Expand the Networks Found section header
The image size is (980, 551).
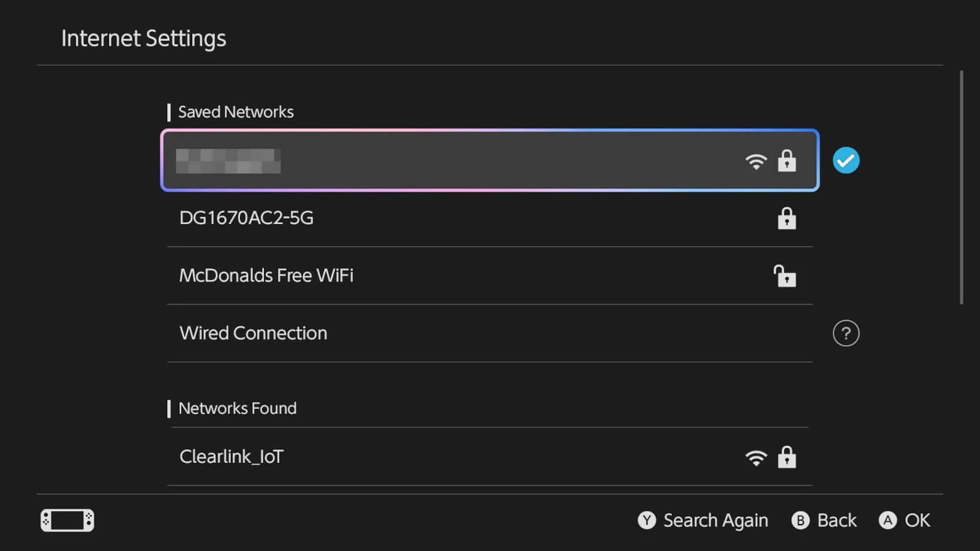237,408
